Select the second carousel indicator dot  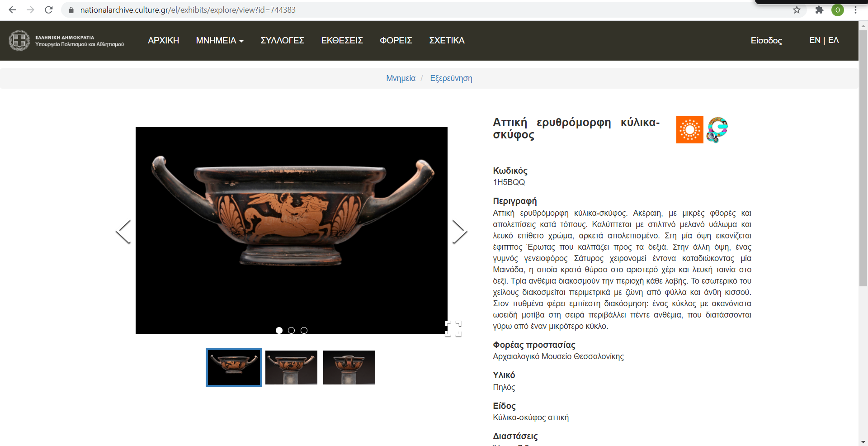point(291,330)
